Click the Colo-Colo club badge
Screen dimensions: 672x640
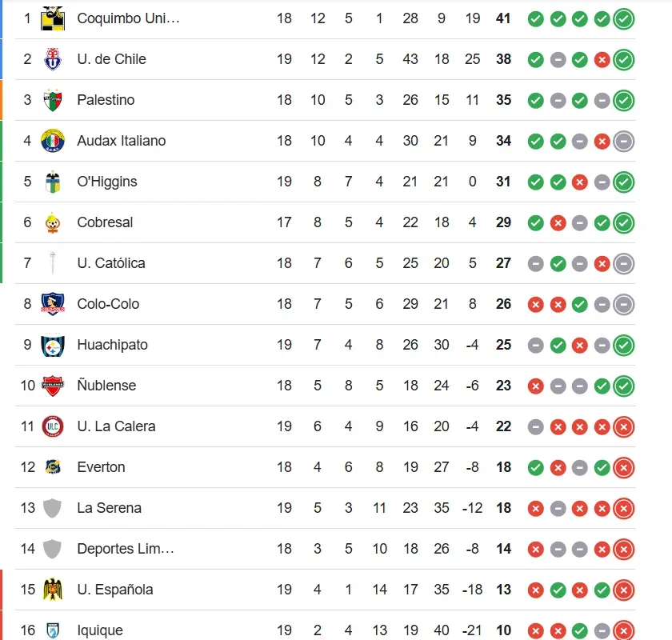coord(53,304)
